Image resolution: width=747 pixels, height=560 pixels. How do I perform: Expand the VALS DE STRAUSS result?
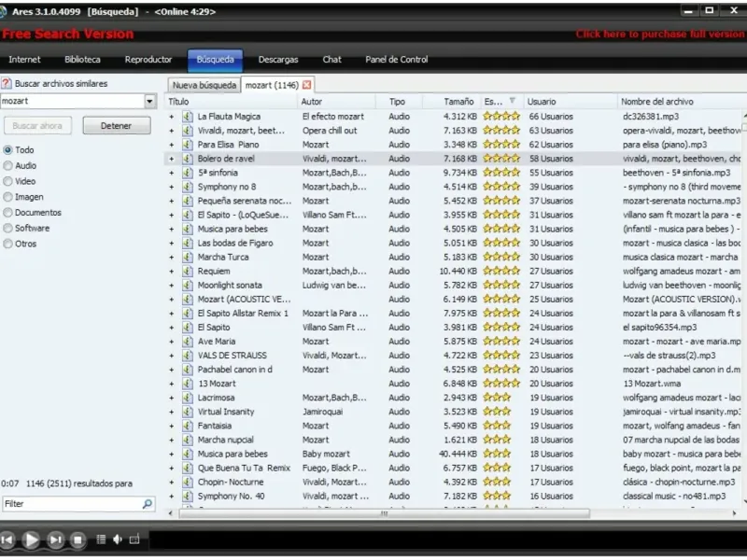point(172,356)
